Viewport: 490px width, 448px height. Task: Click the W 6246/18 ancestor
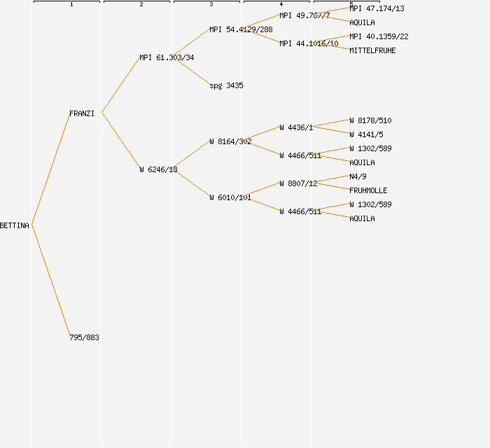click(x=158, y=169)
